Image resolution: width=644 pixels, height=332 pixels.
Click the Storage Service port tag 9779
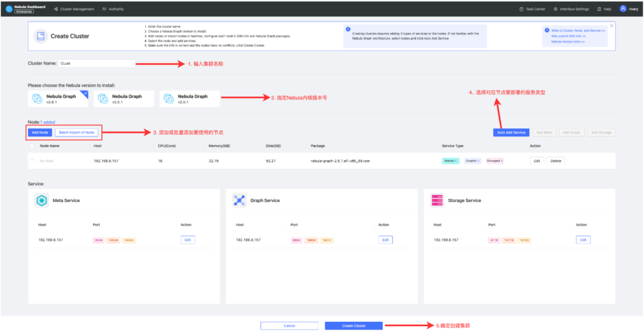(493, 240)
